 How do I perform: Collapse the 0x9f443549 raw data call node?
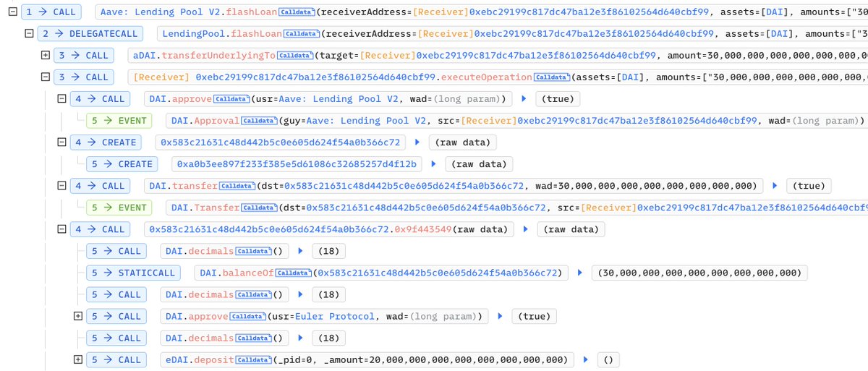(61, 229)
